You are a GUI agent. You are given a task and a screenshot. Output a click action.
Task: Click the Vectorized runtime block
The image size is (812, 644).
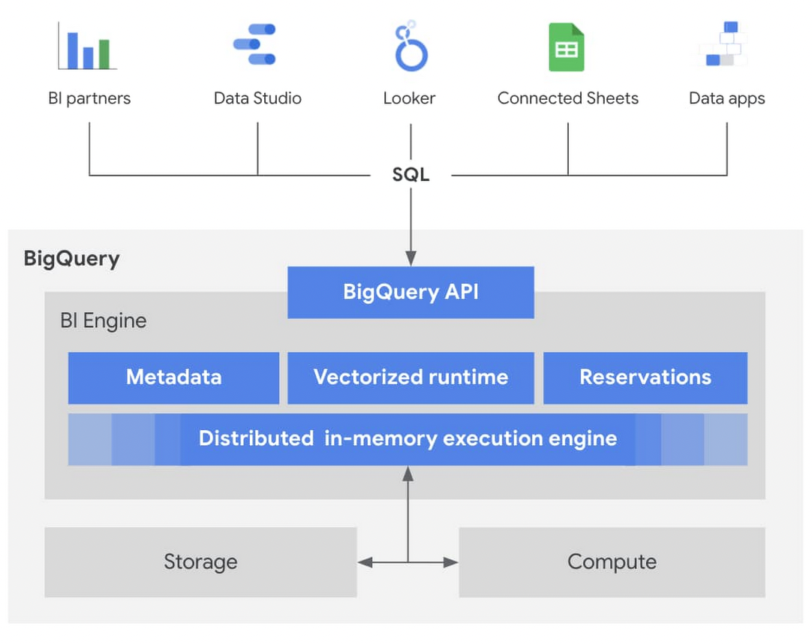click(411, 378)
